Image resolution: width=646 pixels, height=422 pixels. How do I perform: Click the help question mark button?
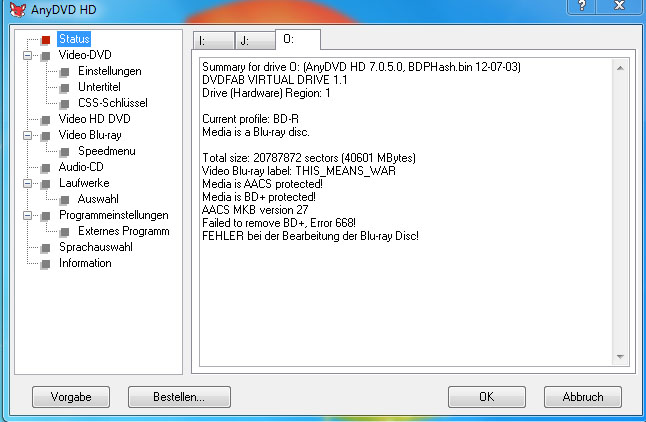pos(582,6)
